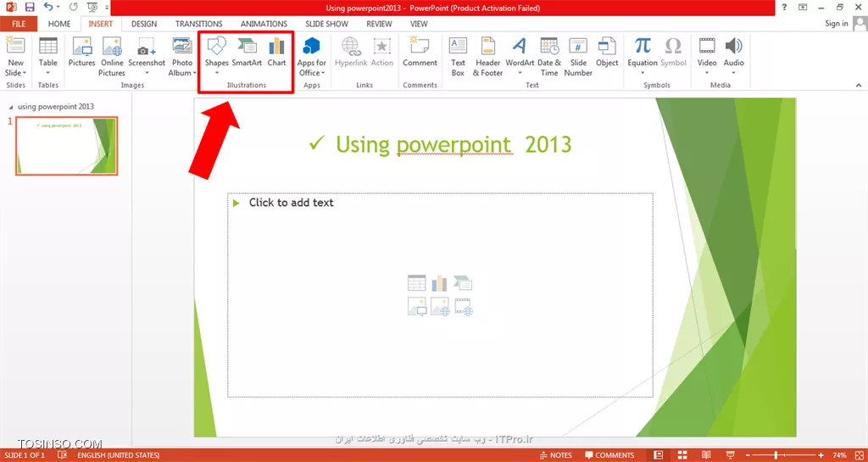The width and height of the screenshot is (868, 462).
Task: Insert an Object
Action: pyautogui.click(x=607, y=52)
